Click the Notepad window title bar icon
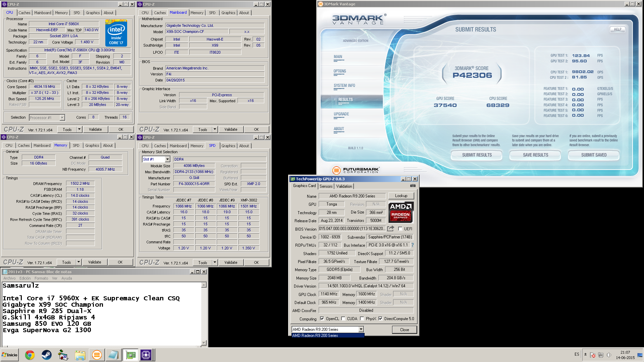The image size is (644, 362). [x=5, y=272]
